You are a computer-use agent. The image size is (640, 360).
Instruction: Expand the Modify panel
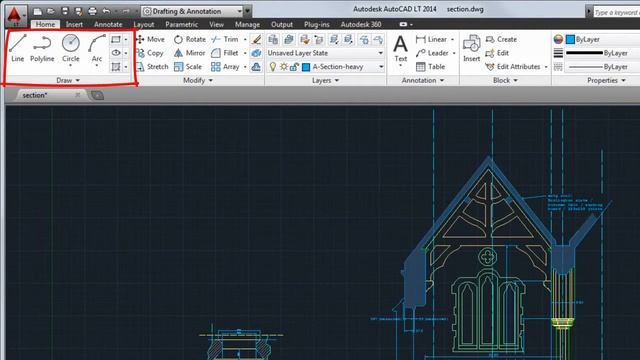coord(198,80)
